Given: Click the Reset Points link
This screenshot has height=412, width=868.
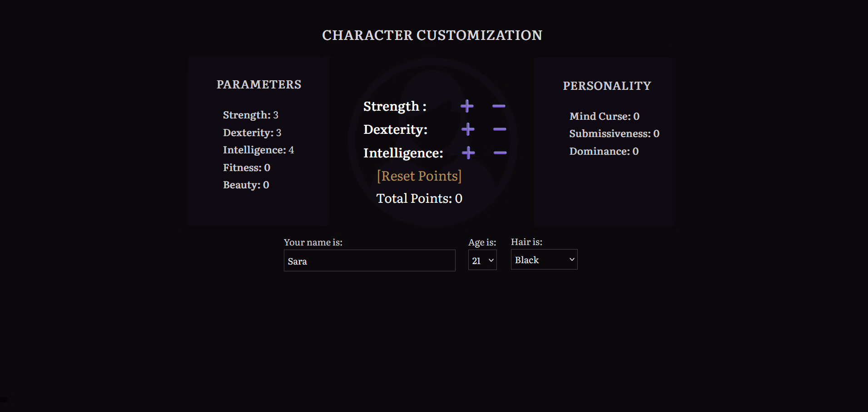Looking at the screenshot, I should click(419, 176).
